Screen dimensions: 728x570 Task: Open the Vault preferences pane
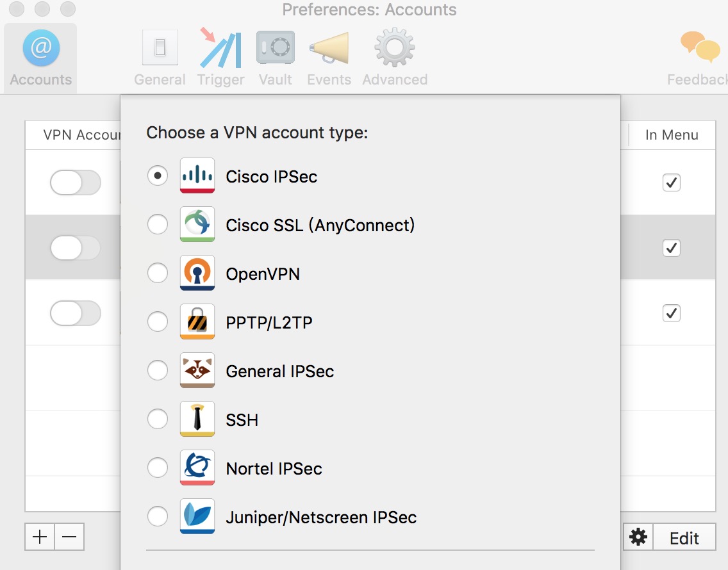point(276,58)
